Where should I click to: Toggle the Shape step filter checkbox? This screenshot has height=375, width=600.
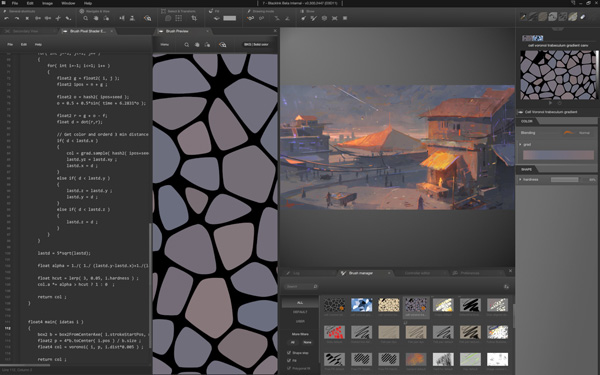tap(289, 353)
